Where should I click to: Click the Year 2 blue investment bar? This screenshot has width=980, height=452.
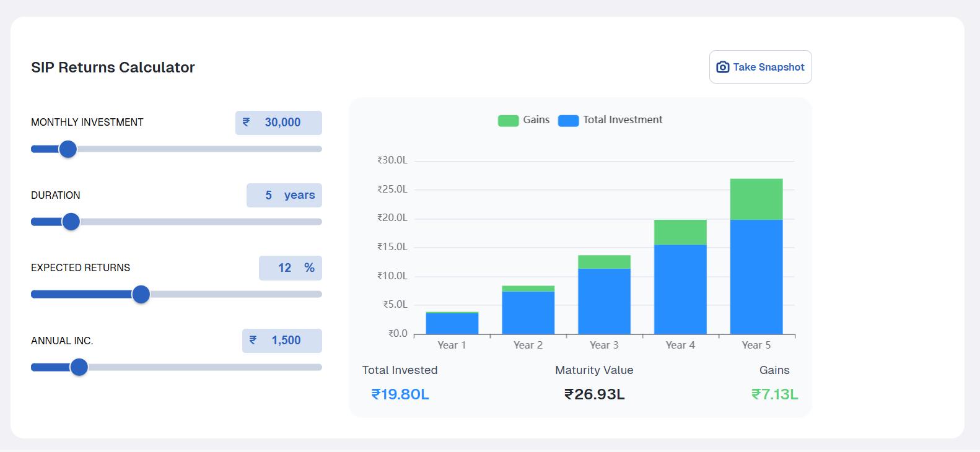tap(528, 313)
